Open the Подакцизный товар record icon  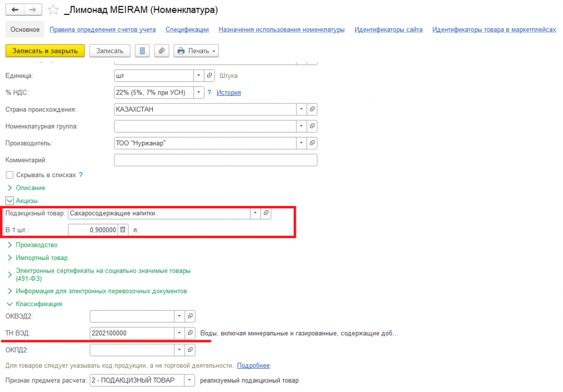(x=266, y=213)
